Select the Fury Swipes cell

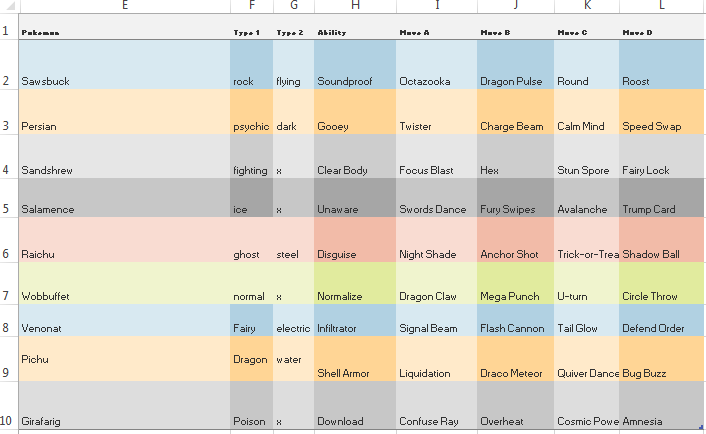(x=516, y=198)
